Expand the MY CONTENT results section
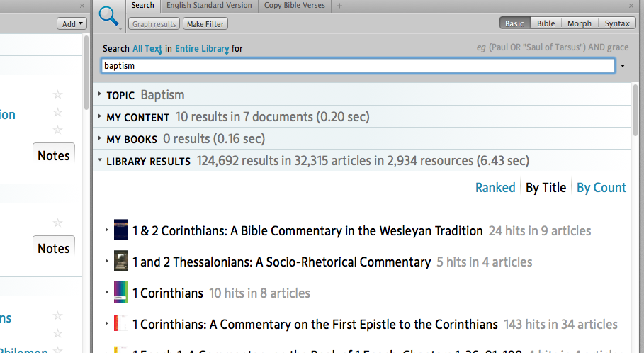644x353 pixels. click(100, 117)
